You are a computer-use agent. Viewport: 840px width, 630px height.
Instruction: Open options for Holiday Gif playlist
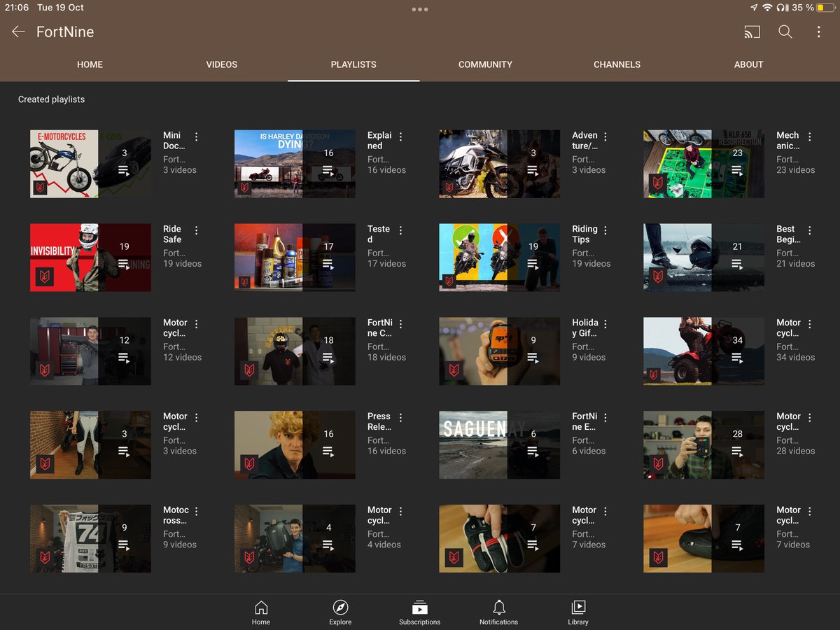605,324
